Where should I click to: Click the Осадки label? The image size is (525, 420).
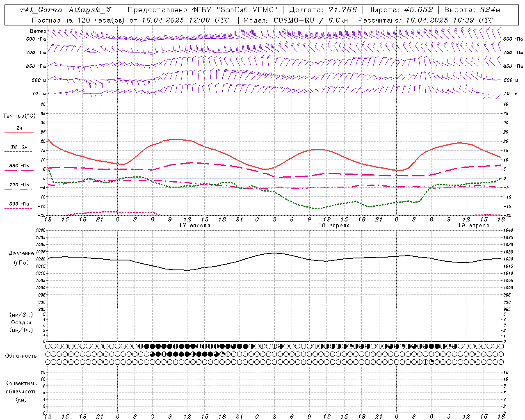pyautogui.click(x=21, y=322)
